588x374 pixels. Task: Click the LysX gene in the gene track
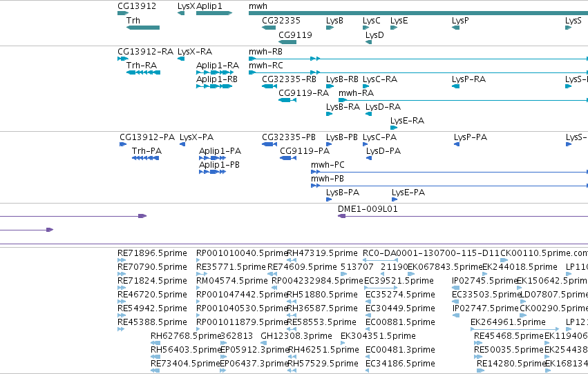pyautogui.click(x=181, y=13)
